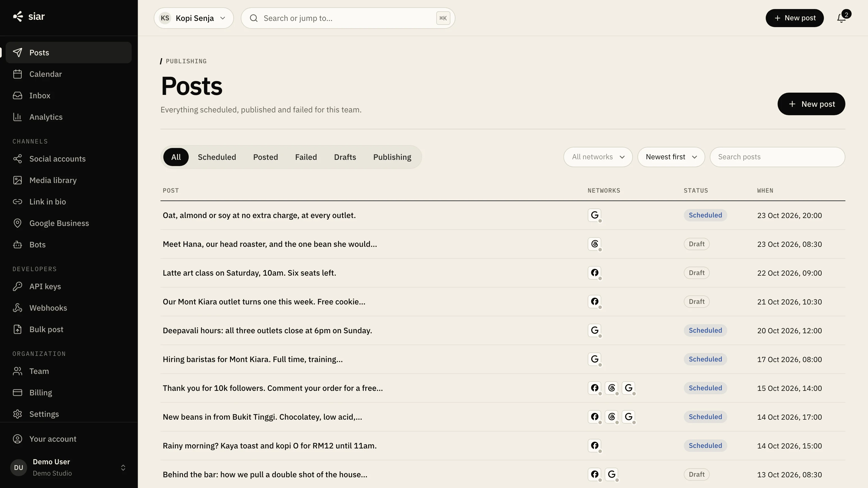Switch to the Drafts tab

345,157
